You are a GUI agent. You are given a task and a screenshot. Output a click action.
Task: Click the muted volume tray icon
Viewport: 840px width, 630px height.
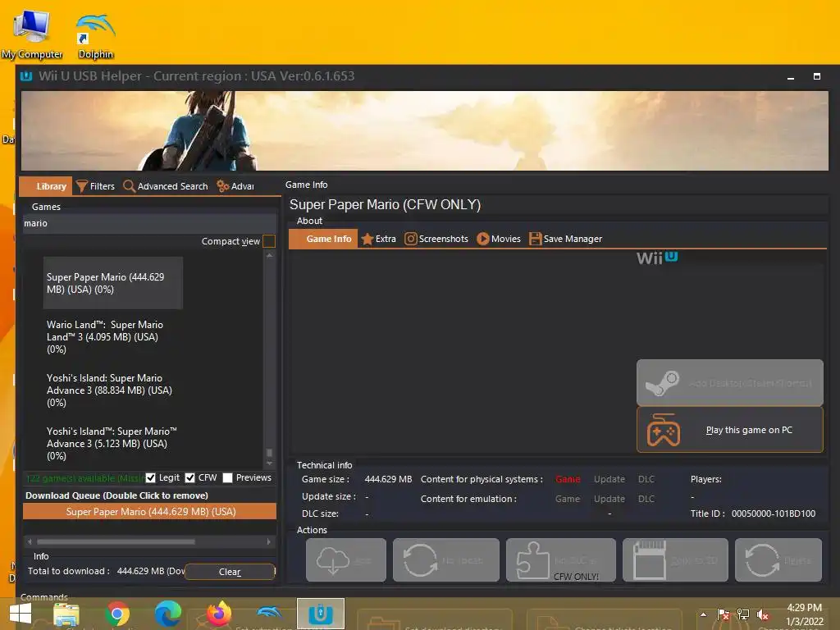(x=764, y=615)
